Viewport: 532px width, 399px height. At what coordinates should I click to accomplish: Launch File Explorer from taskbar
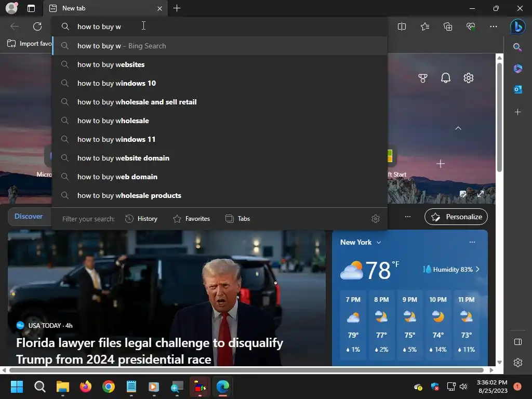click(63, 387)
